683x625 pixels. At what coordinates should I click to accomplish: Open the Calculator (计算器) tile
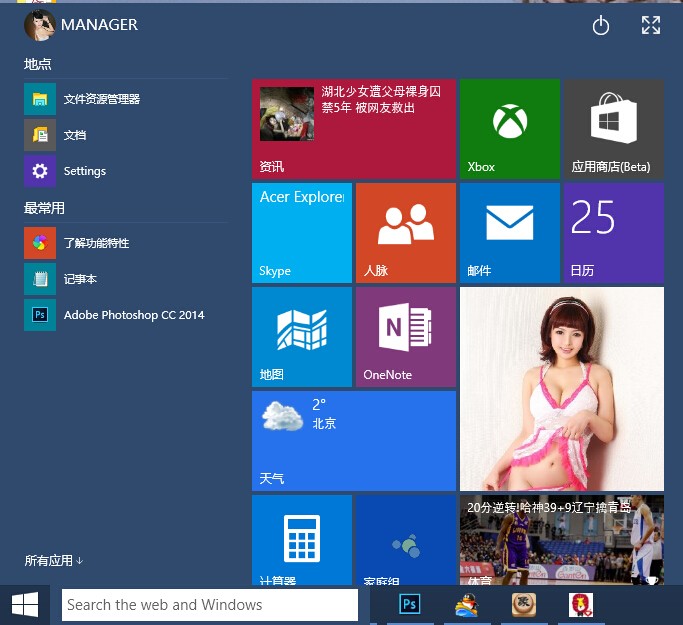click(301, 539)
